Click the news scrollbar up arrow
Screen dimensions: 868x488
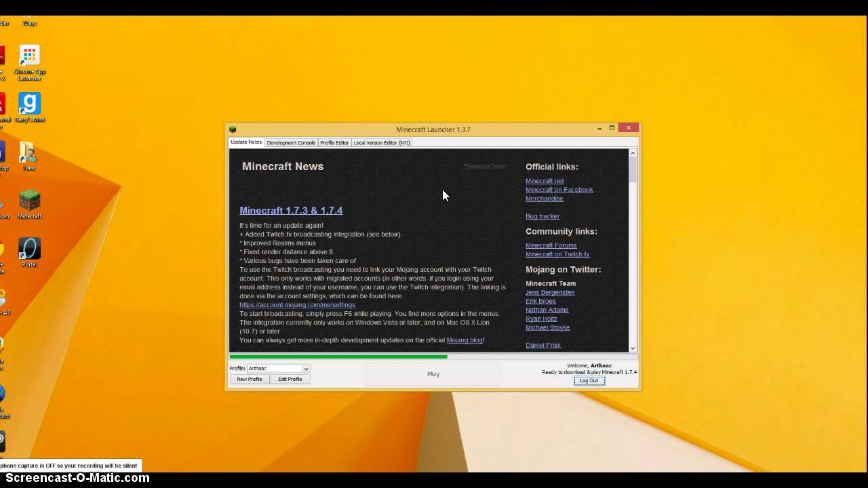click(x=633, y=152)
